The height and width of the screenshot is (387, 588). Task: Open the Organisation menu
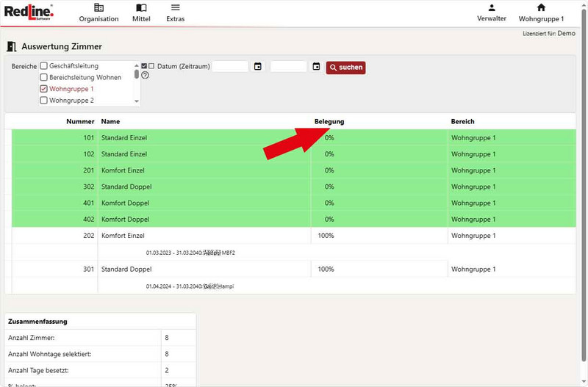coord(98,12)
